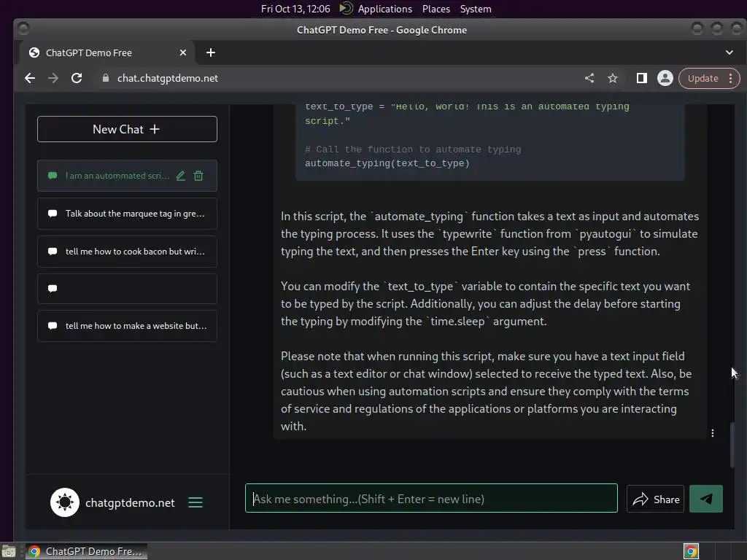Expand the tab search dropdown arrow
Screen dimensions: 747x560
(x=729, y=52)
